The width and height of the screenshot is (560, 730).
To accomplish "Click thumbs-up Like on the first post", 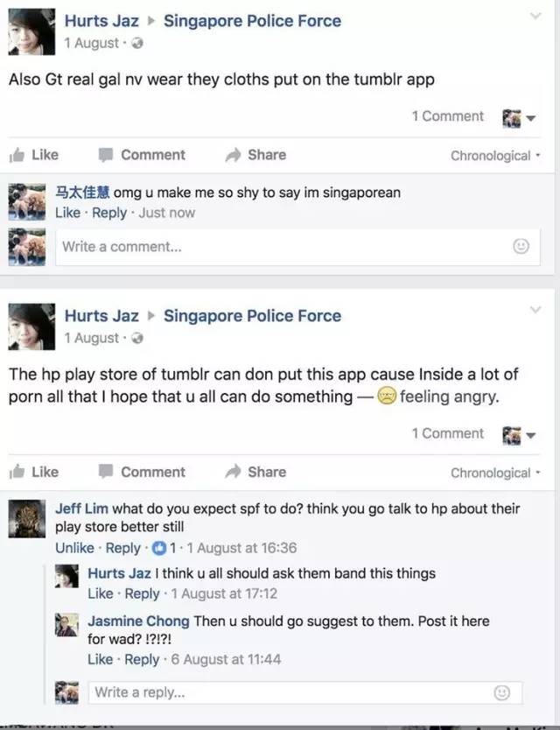I will point(34,155).
